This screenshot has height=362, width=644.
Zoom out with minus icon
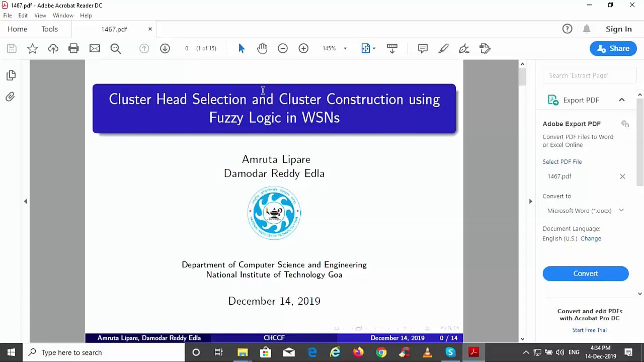pyautogui.click(x=283, y=48)
